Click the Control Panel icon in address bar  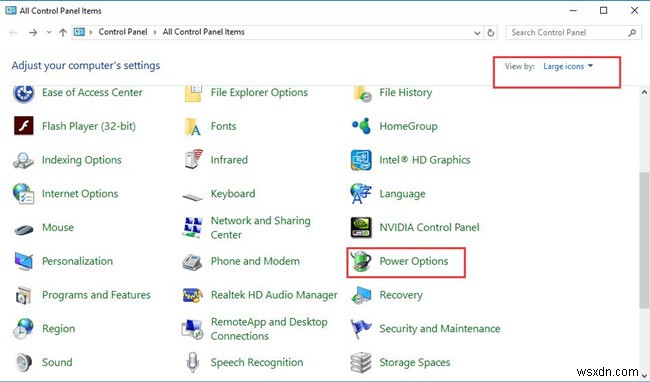coord(80,32)
